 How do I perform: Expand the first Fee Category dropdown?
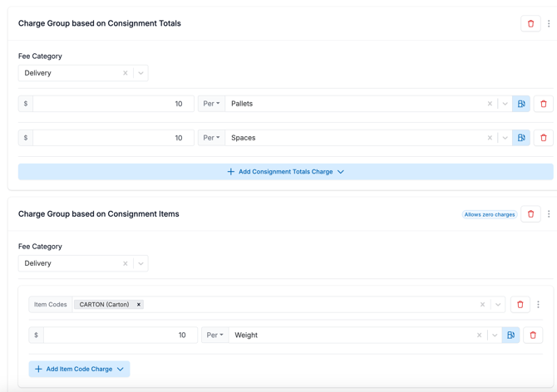tap(141, 73)
